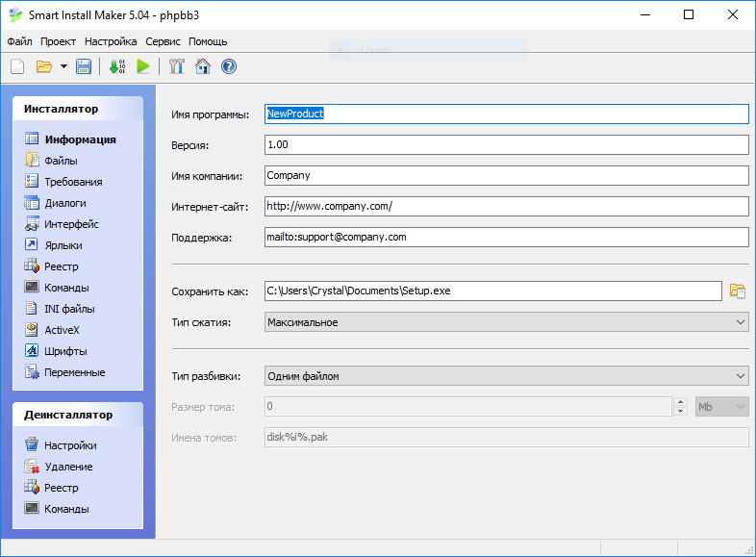This screenshot has width=756, height=557.
Task: Show the Ярлыки section
Action: pyautogui.click(x=54, y=245)
